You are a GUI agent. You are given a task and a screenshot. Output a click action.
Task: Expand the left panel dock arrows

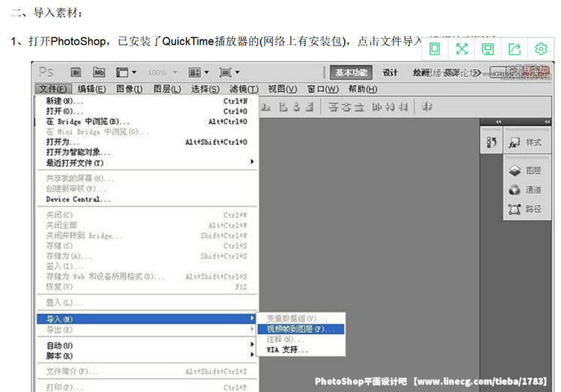pos(498,122)
